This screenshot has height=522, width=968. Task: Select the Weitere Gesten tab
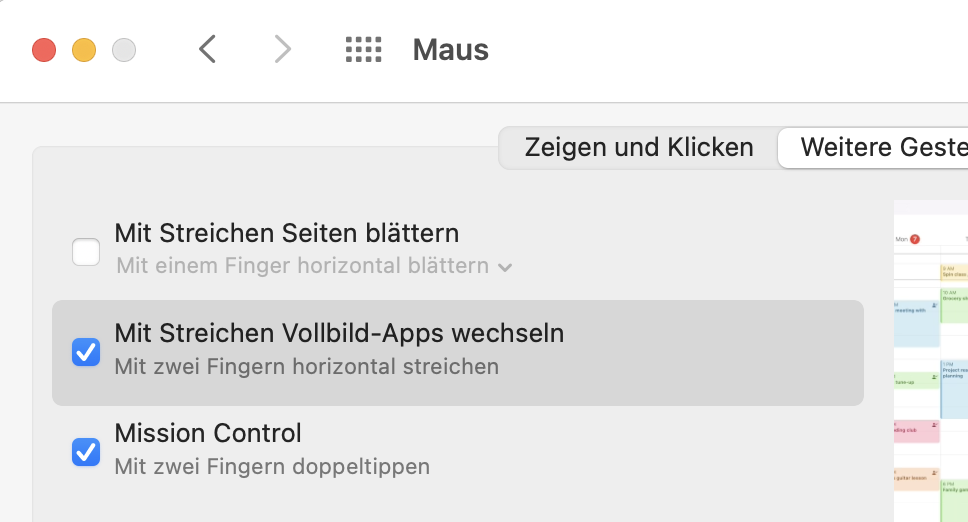coord(873,147)
